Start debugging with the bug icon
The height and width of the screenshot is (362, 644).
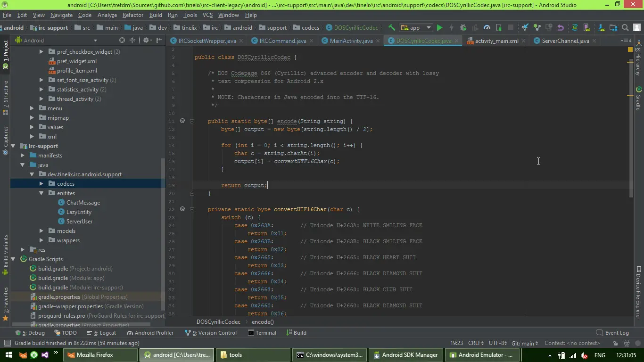tap(463, 28)
